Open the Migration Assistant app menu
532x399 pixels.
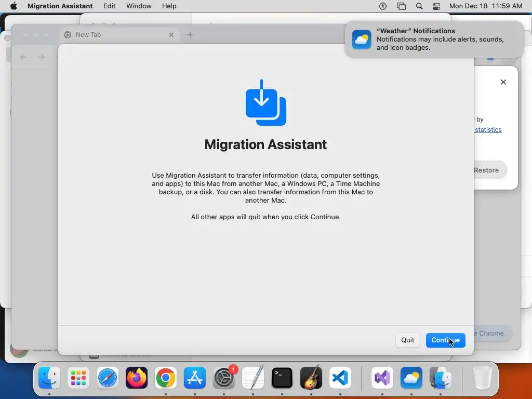pyautogui.click(x=60, y=6)
